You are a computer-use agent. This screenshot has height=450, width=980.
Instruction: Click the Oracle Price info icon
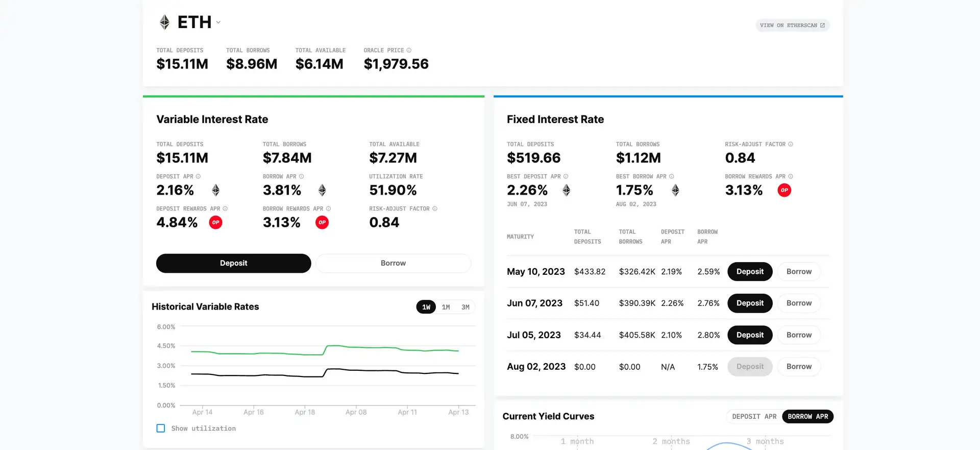pyautogui.click(x=409, y=51)
